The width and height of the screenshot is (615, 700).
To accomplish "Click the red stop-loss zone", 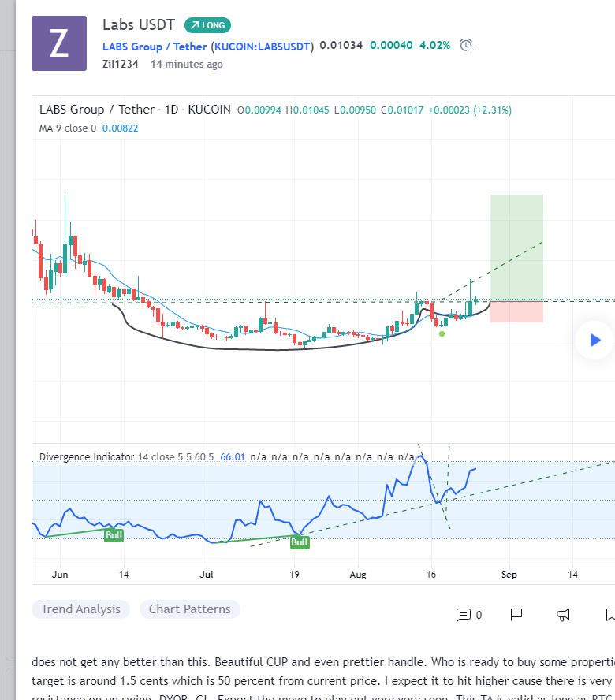I will (516, 311).
